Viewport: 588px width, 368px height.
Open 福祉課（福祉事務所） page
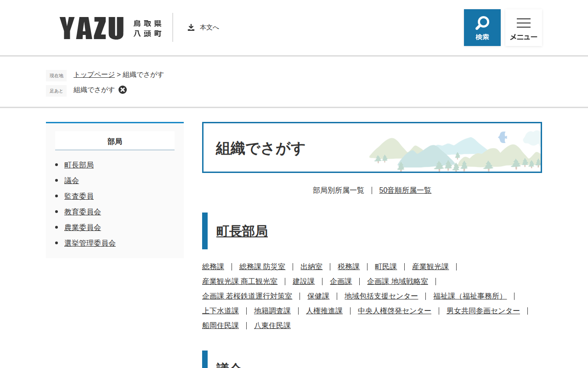click(470, 296)
